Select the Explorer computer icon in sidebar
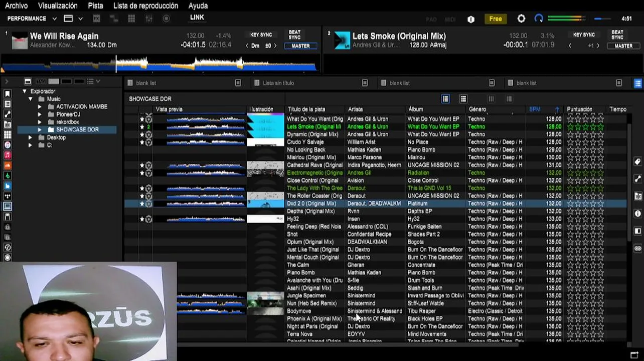The image size is (644, 361). (x=8, y=207)
